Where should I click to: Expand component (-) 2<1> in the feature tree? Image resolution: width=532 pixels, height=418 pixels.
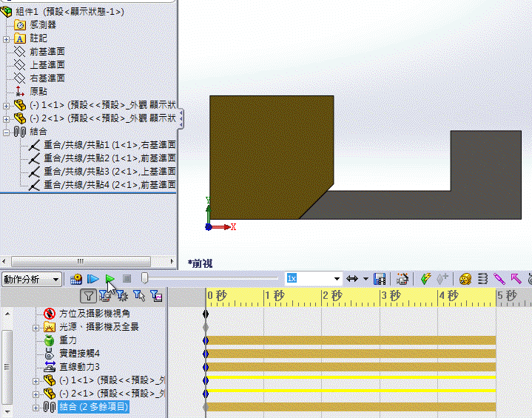point(6,119)
